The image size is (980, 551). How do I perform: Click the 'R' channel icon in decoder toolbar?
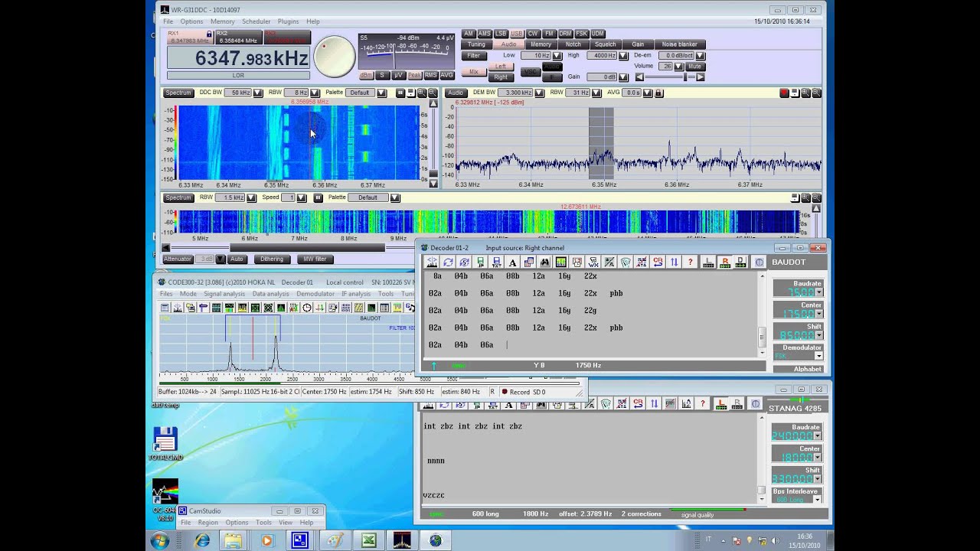pos(724,262)
